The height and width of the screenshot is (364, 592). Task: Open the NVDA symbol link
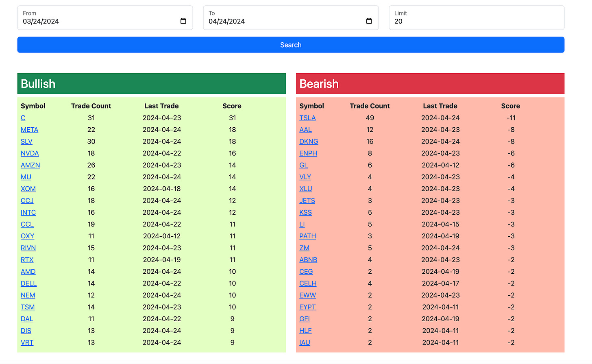coord(30,153)
